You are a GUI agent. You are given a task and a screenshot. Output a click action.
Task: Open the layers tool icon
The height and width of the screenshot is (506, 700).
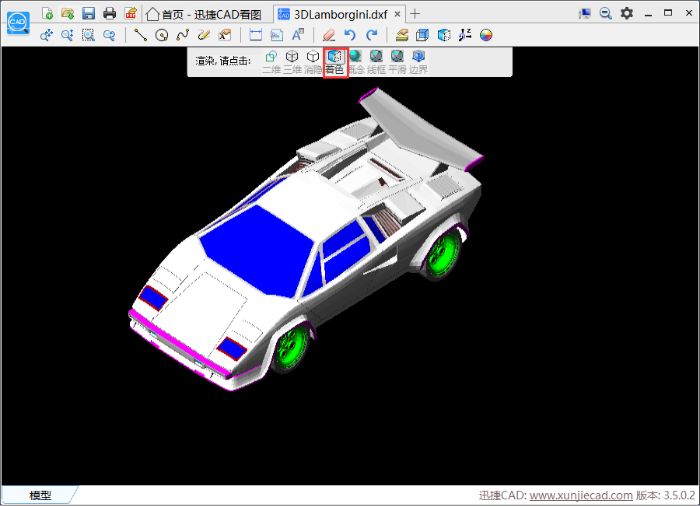click(402, 35)
